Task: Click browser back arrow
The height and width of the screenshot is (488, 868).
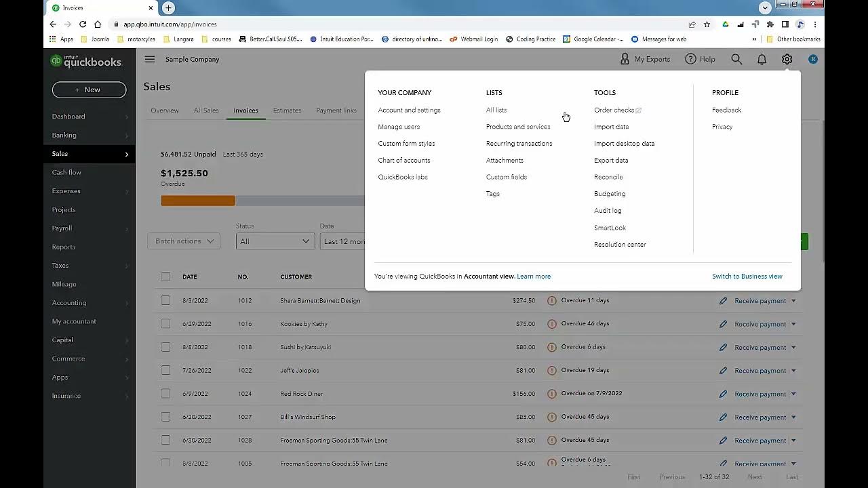Action: 53,24
